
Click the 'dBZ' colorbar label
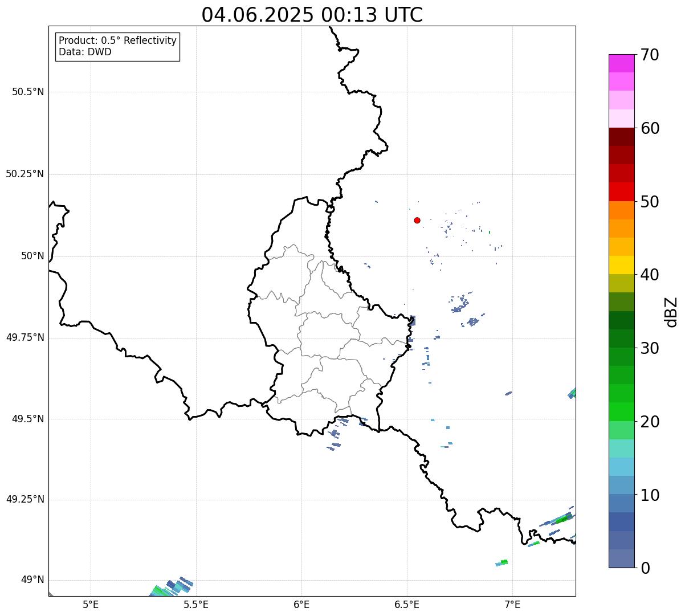click(x=672, y=311)
